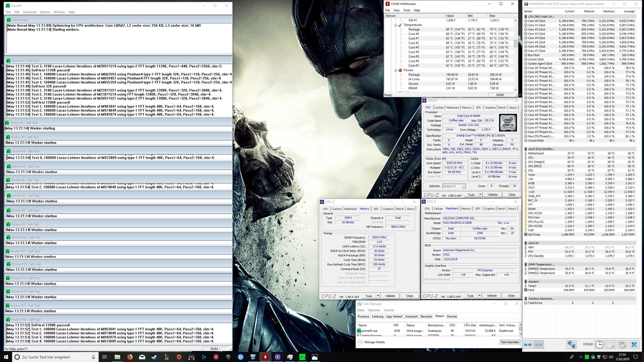The width and height of the screenshot is (644, 362).
Task: Open Action Center notification icon
Action: click(x=636, y=357)
